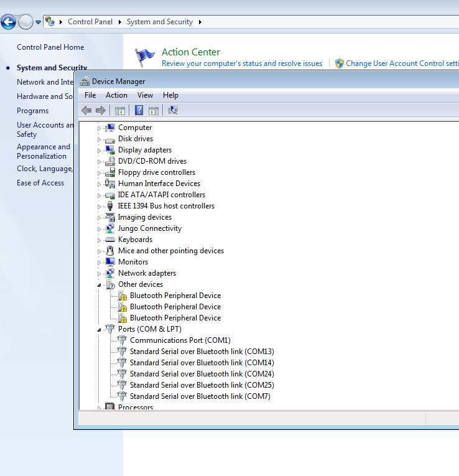Click Review your computer's status and resolve issues
The image size is (459, 476).
(x=242, y=63)
